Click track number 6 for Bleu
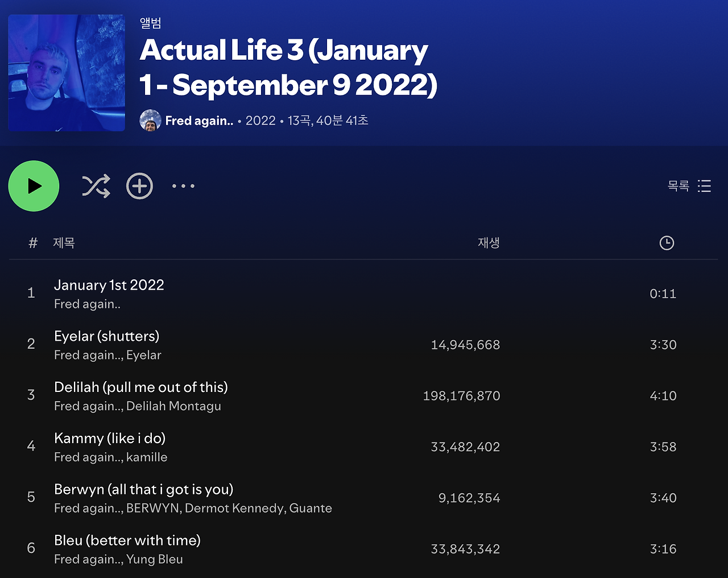This screenshot has height=578, width=728. point(31,548)
